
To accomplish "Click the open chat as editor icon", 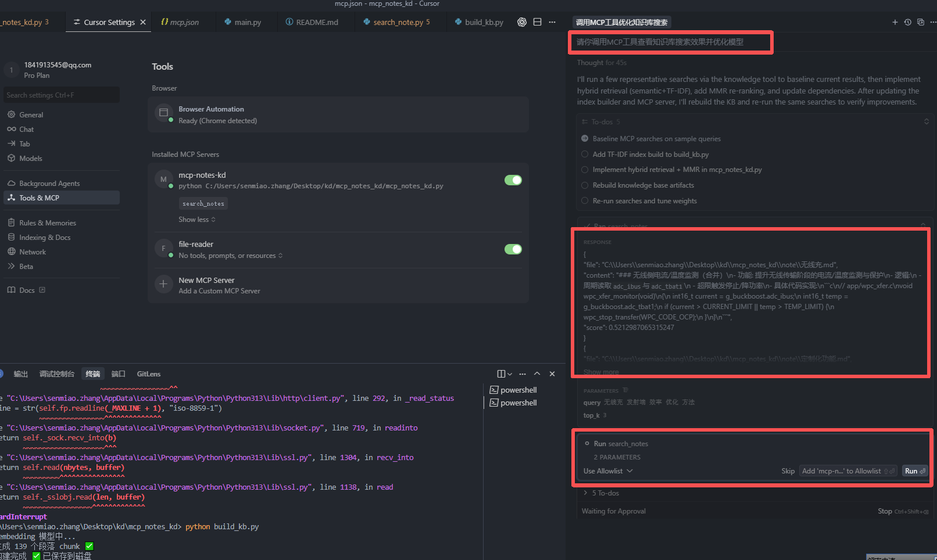I will pos(920,22).
